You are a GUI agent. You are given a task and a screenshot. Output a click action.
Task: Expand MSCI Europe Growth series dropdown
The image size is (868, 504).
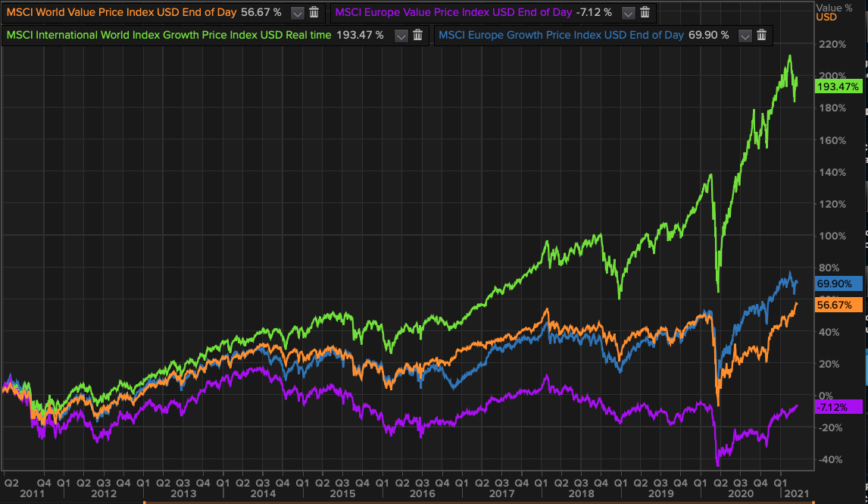[x=745, y=36]
